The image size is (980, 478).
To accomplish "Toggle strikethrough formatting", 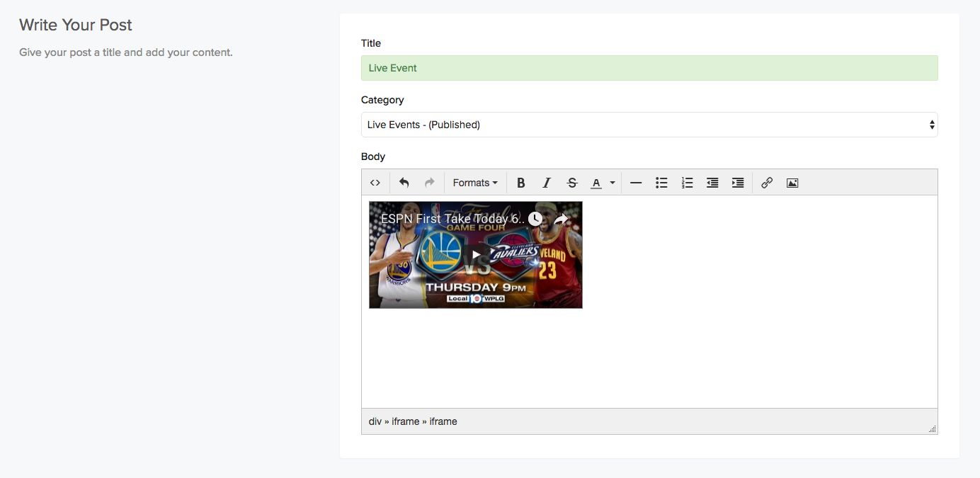I will [572, 183].
